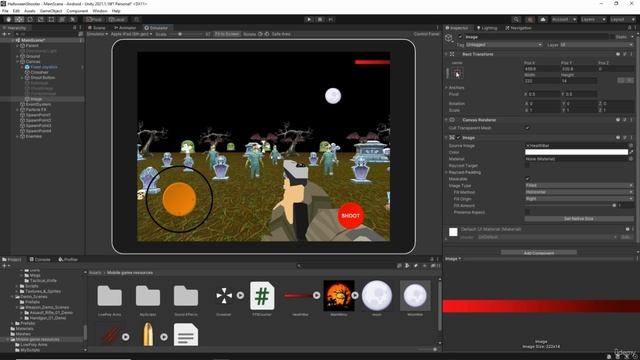Use the color eyedropper
The height and width of the screenshot is (360, 640).
pyautogui.click(x=631, y=152)
